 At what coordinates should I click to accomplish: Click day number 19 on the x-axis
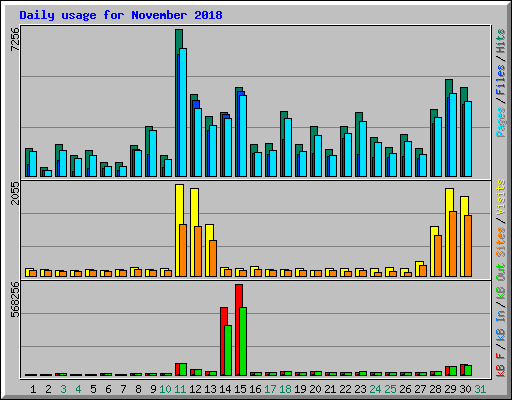coord(300,389)
